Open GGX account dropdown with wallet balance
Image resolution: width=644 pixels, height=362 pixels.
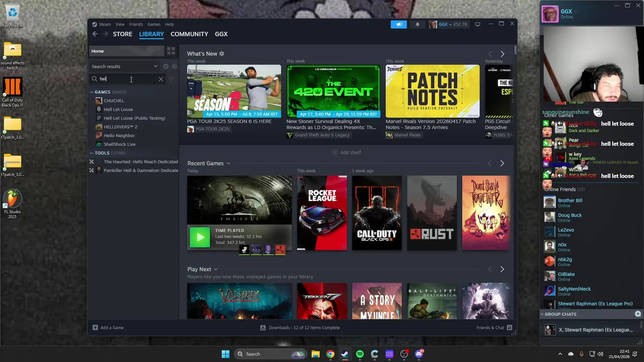click(448, 24)
